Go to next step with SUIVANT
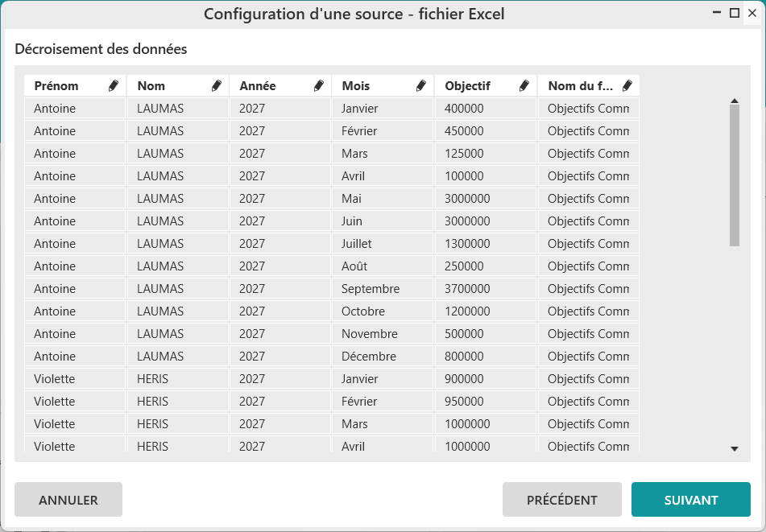 tap(691, 499)
